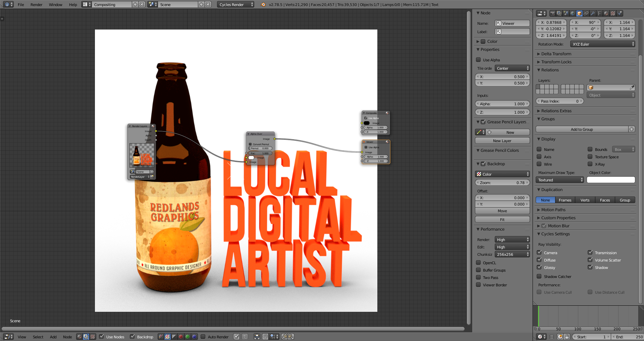Select Verts duplication option
The image size is (644, 341).
585,200
